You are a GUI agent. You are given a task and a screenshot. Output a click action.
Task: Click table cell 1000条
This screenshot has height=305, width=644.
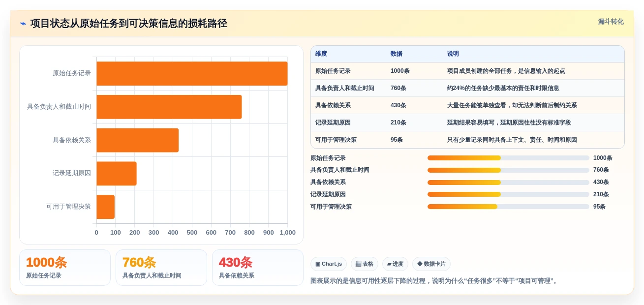point(400,71)
